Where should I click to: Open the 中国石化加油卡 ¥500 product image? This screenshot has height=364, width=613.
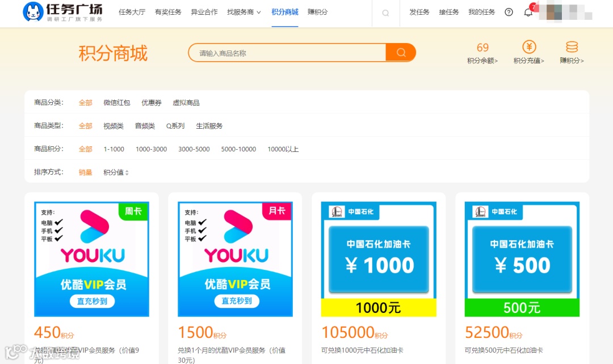point(522,259)
